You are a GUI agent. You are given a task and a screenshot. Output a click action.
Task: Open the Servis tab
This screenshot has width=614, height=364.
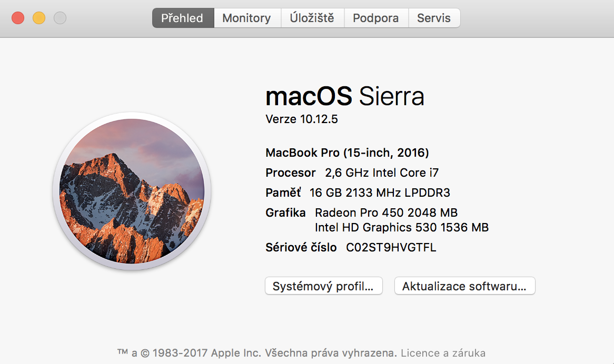pos(434,18)
